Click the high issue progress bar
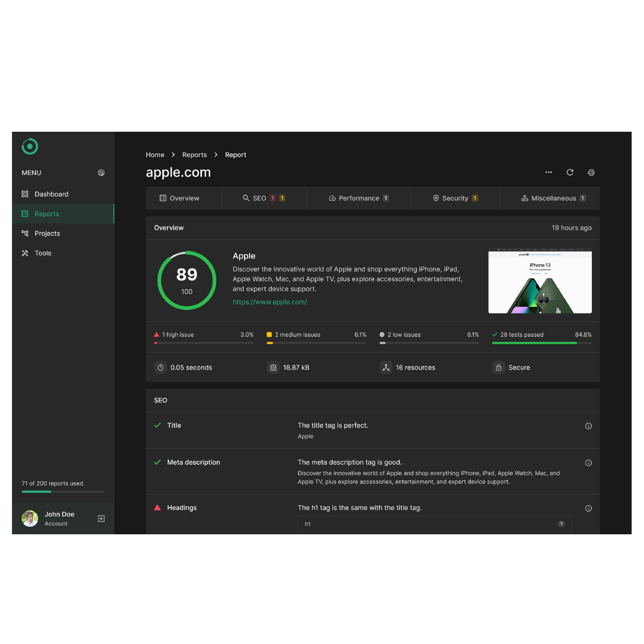This screenshot has width=644, height=644. 204,343
